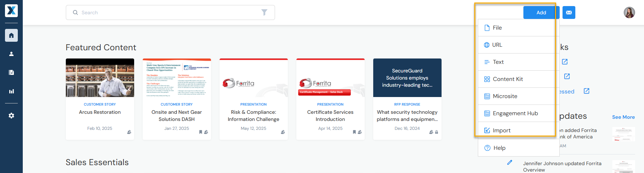
Task: Click the lock icon on RFP Response card
Action: [x=437, y=132]
